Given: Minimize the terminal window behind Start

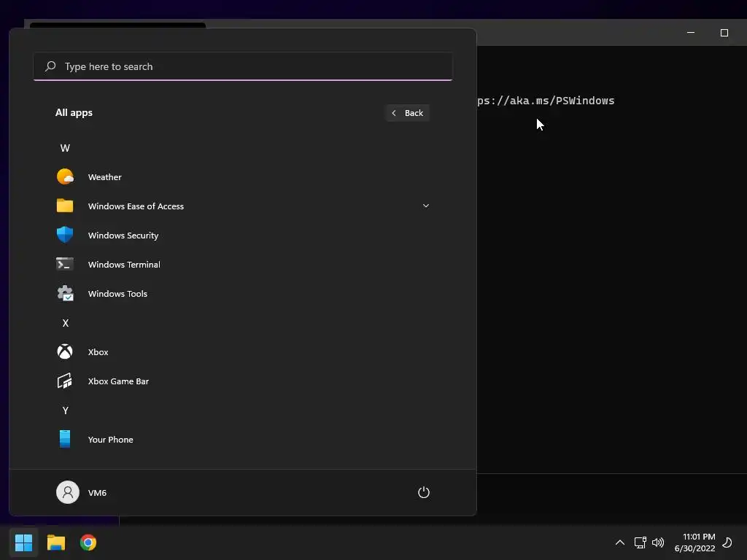Looking at the screenshot, I should [691, 32].
